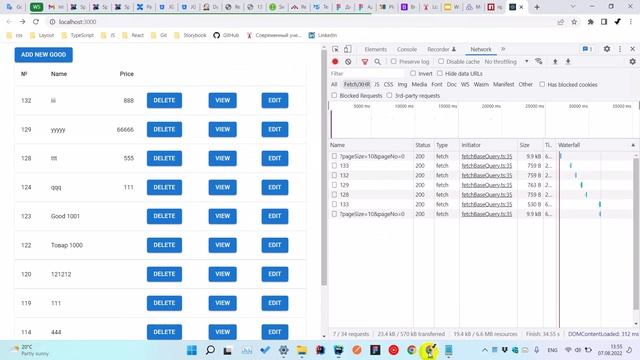The image size is (640, 360).
Task: Export HAR file download arrow icon
Action: (x=568, y=61)
